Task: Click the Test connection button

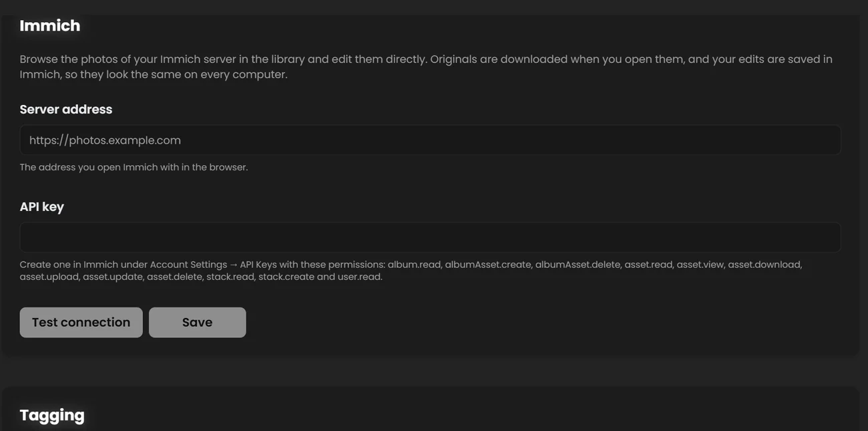Action: (x=81, y=322)
